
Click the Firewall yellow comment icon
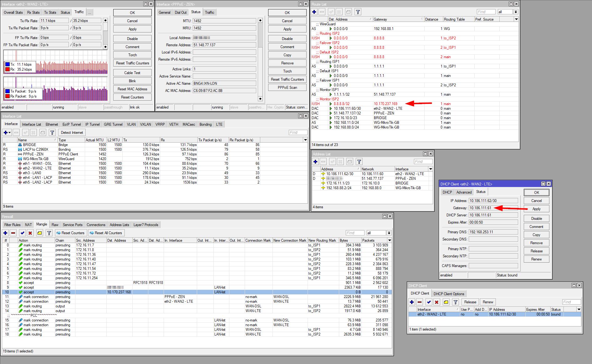(x=40, y=233)
